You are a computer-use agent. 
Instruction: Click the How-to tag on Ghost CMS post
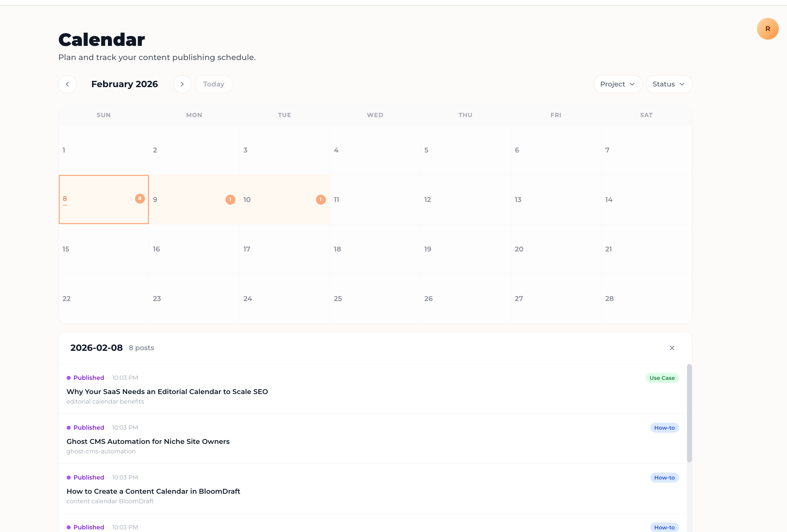click(x=664, y=428)
